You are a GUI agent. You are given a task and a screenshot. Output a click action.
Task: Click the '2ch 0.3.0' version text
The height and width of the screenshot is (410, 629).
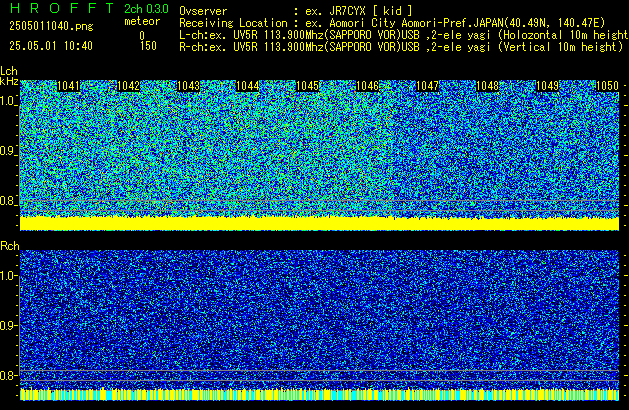(146, 9)
